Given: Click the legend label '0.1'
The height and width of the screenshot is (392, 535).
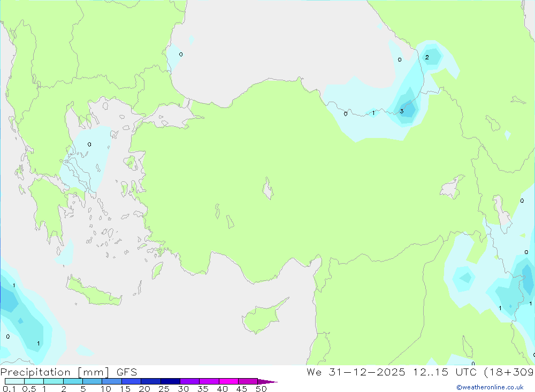Looking at the screenshot, I should 9,389.
